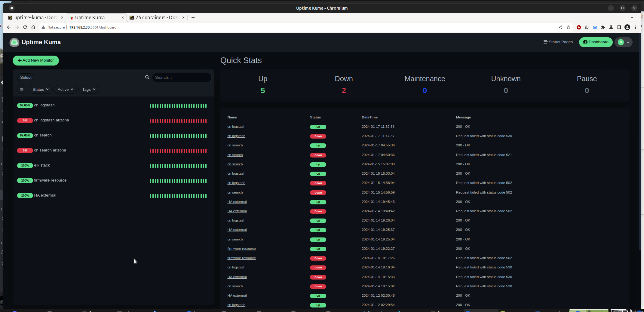Toggle selection mode with Select button
The width and height of the screenshot is (644, 312).
pos(26,78)
